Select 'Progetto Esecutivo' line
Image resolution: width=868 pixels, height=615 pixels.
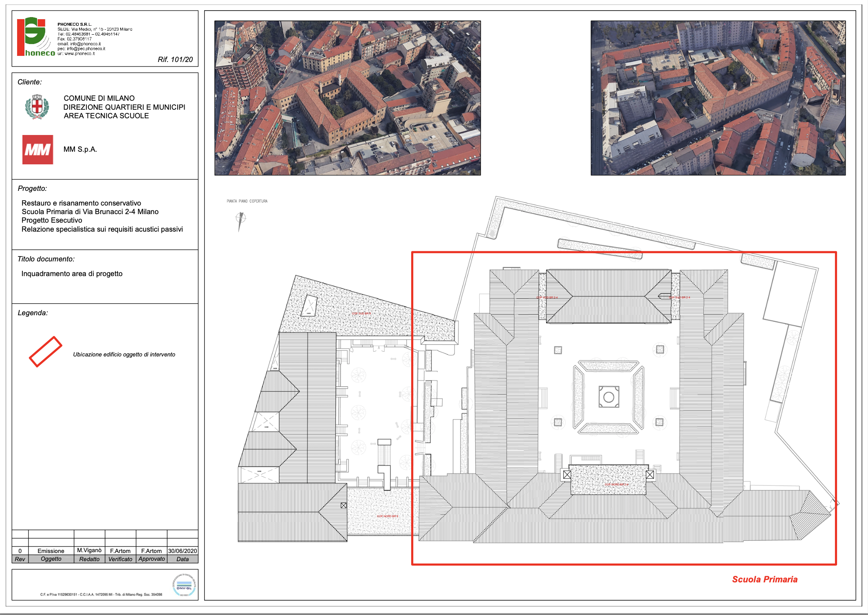(x=52, y=220)
